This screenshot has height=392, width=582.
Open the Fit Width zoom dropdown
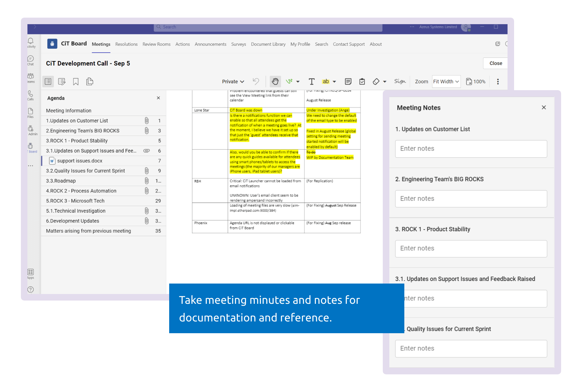pyautogui.click(x=446, y=81)
